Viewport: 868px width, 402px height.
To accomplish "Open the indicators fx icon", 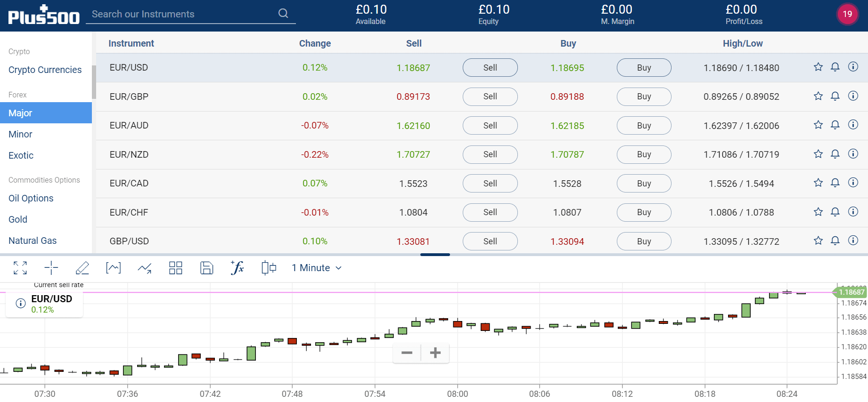I will point(237,268).
